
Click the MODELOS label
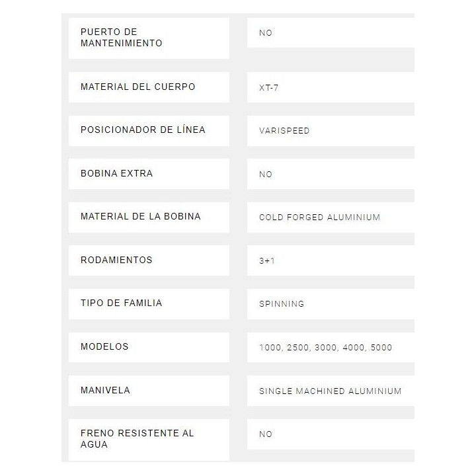click(104, 346)
